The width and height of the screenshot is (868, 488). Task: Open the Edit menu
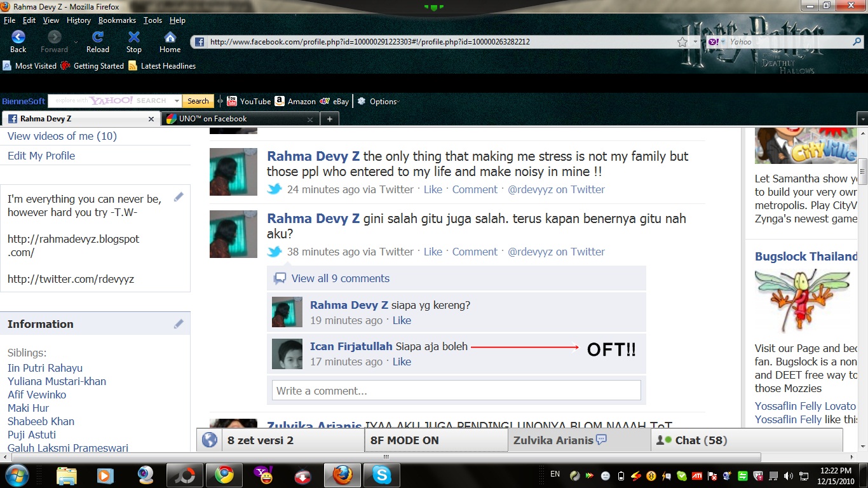29,20
